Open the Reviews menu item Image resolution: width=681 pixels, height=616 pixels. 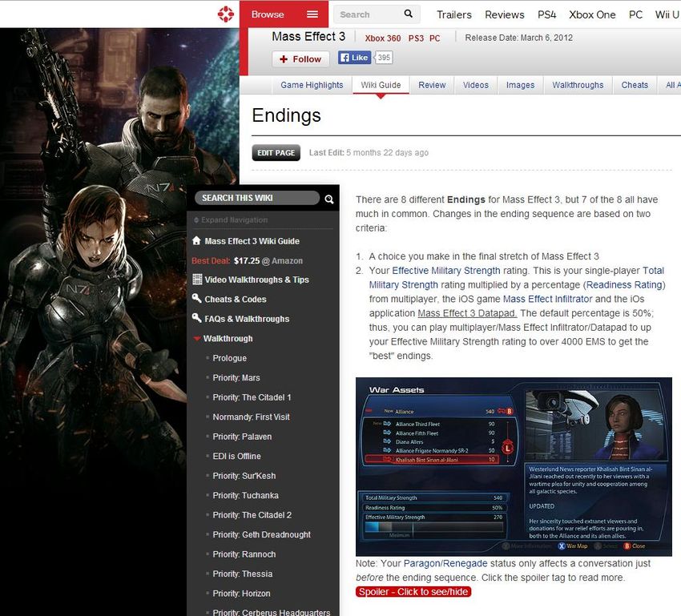pyautogui.click(x=504, y=14)
